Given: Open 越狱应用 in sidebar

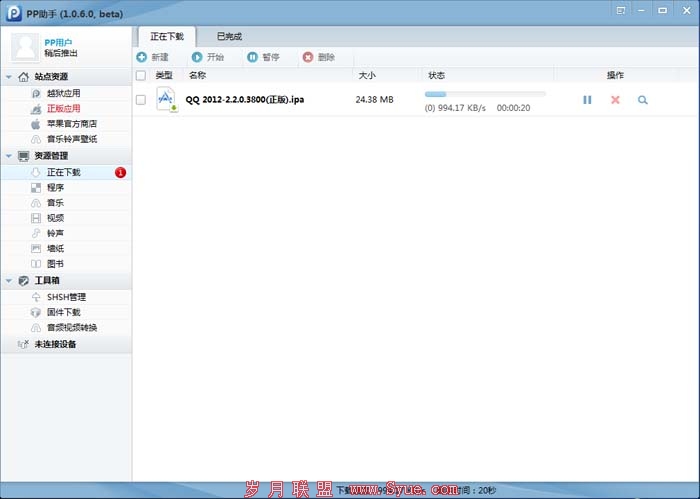Looking at the screenshot, I should coord(63,93).
